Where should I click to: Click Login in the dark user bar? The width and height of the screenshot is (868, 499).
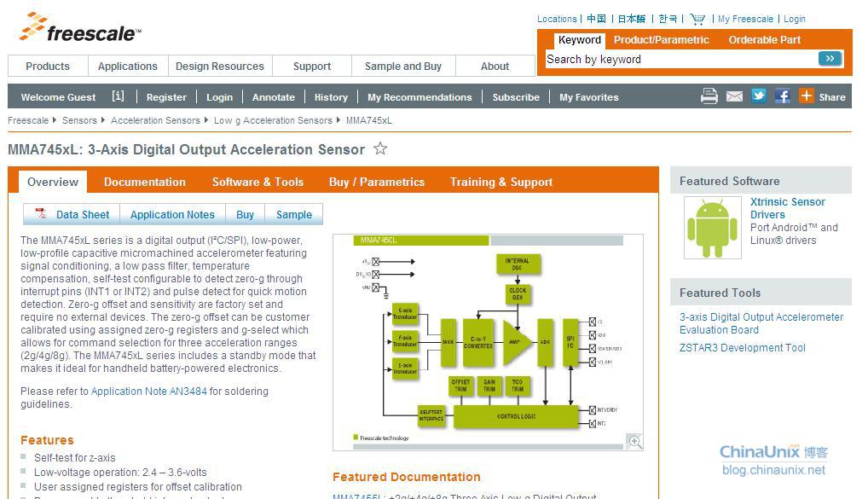point(219,97)
